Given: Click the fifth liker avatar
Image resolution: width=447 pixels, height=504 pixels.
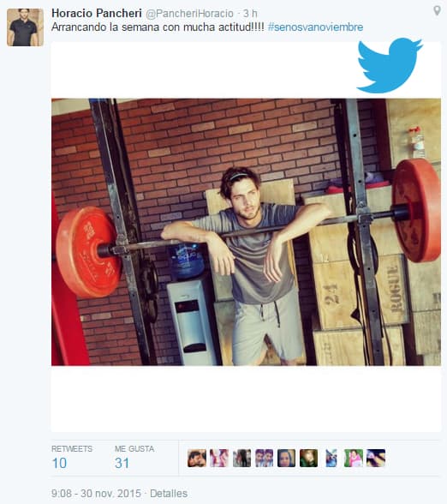Looking at the screenshot, I should click(286, 458).
